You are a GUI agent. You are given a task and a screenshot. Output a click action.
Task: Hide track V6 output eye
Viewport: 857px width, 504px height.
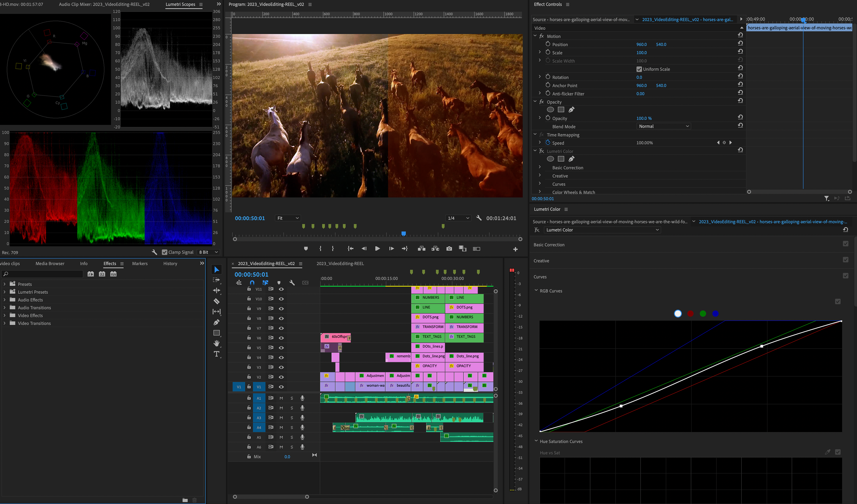(281, 338)
